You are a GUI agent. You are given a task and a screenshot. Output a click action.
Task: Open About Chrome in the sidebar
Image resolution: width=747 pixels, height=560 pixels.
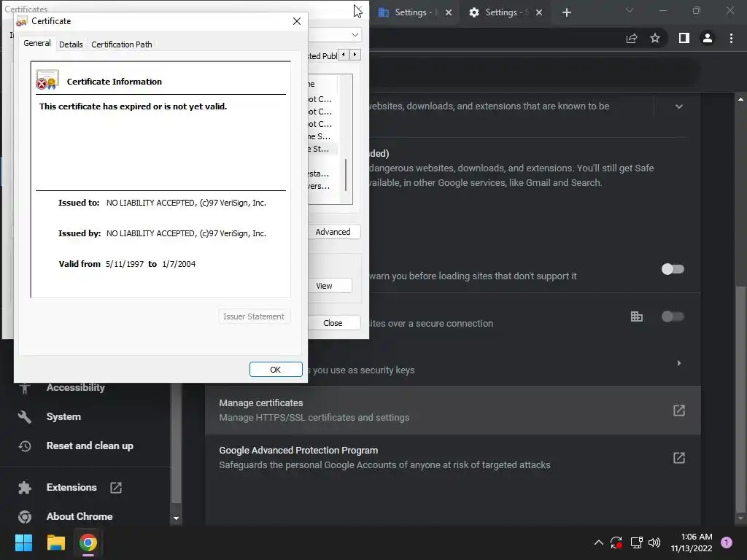click(80, 517)
